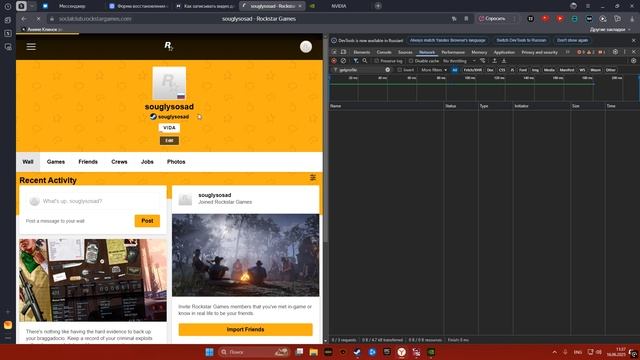This screenshot has height=360, width=640.
Task: Click the GTA evidence board image
Action: tap(93, 280)
